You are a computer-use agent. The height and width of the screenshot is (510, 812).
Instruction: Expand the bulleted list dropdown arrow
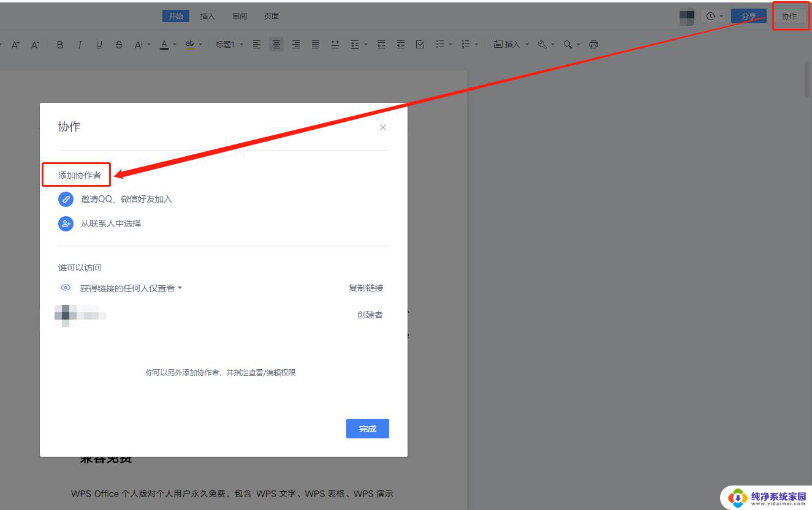pyautogui.click(x=450, y=45)
